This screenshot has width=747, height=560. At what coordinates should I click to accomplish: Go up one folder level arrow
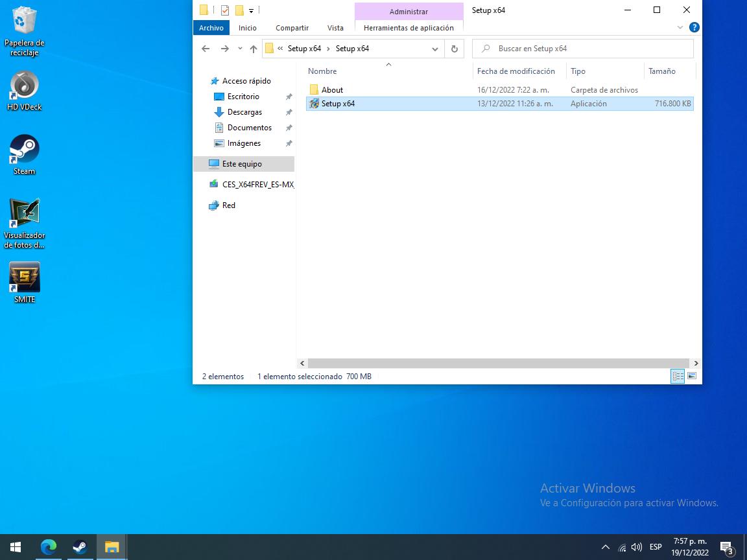coord(254,49)
